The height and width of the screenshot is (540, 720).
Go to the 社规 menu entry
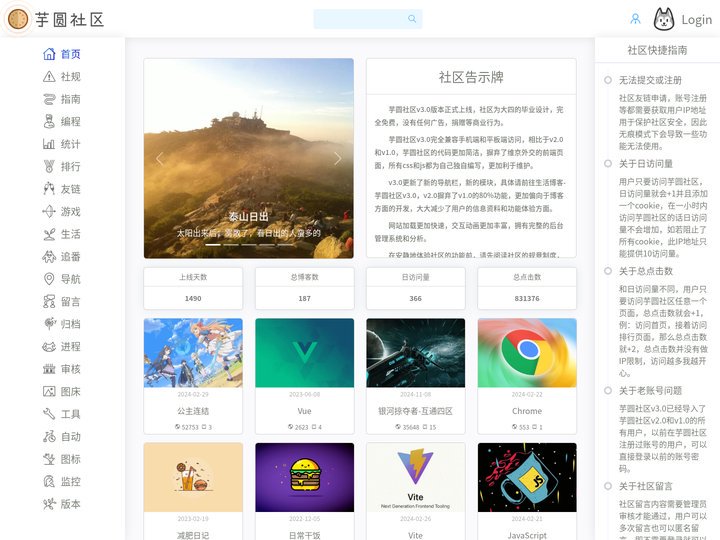coord(71,77)
